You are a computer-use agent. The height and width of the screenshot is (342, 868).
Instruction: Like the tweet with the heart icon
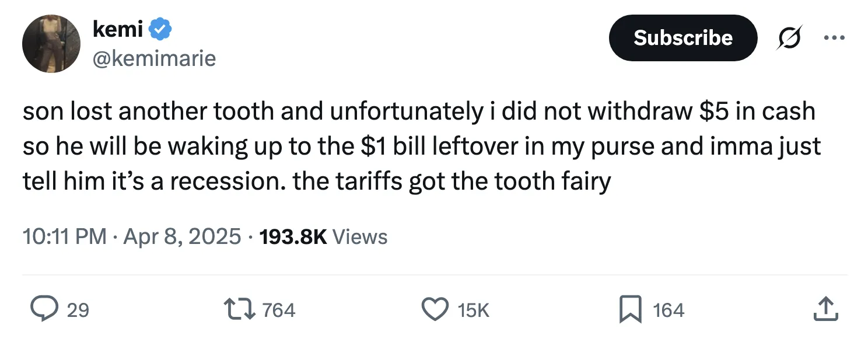(x=435, y=309)
